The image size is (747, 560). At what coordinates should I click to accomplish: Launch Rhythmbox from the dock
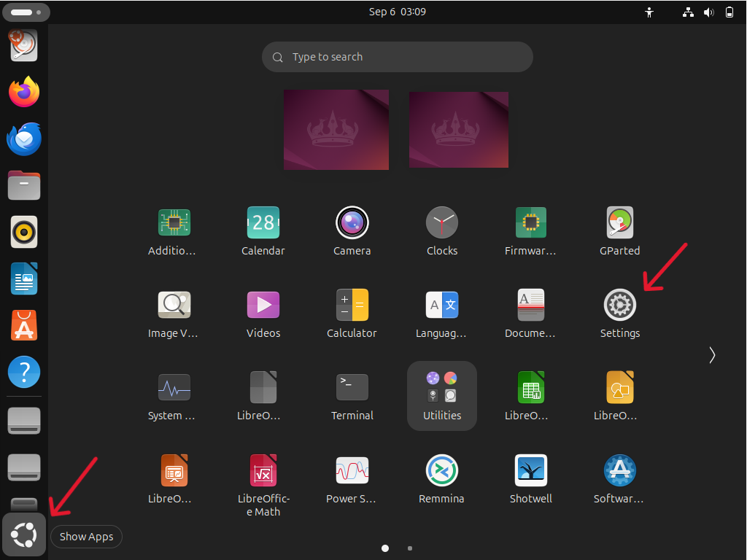pyautogui.click(x=24, y=232)
